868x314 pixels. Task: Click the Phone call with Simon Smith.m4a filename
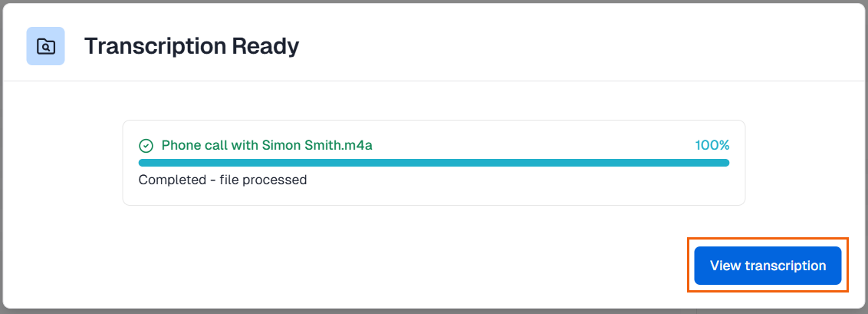click(267, 145)
